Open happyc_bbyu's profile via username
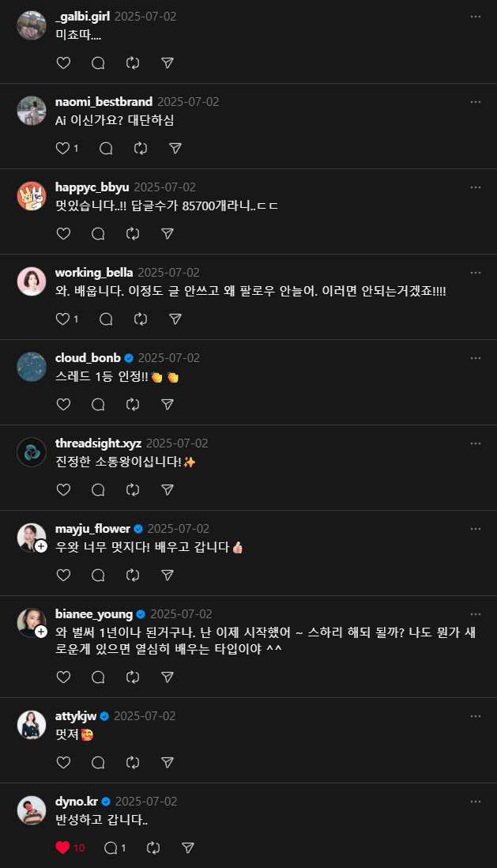This screenshot has height=868, width=497. 92,187
